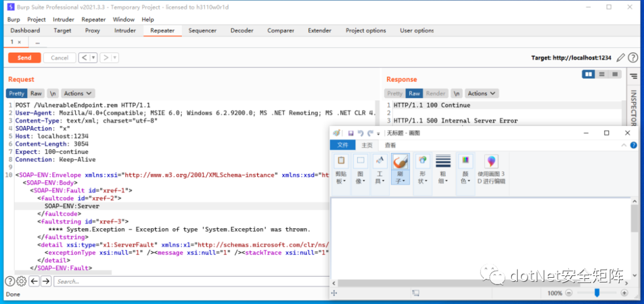Click the Redo icon in Paint title bar
The image size is (644, 304).
pyautogui.click(x=370, y=133)
